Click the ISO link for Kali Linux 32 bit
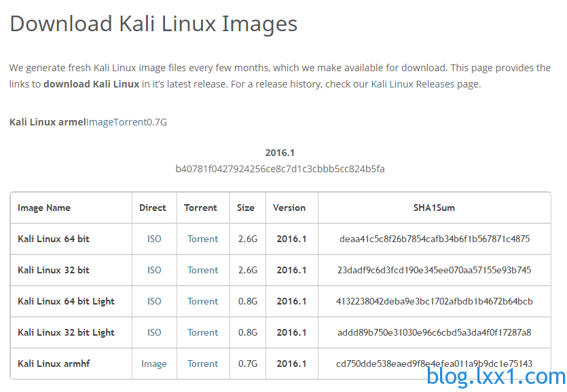 [x=154, y=270]
